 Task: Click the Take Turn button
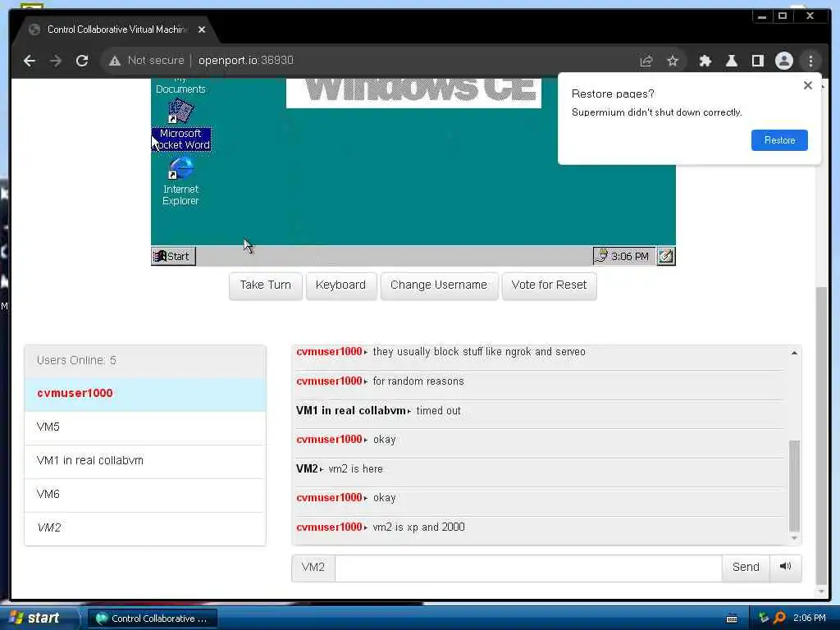click(x=266, y=285)
